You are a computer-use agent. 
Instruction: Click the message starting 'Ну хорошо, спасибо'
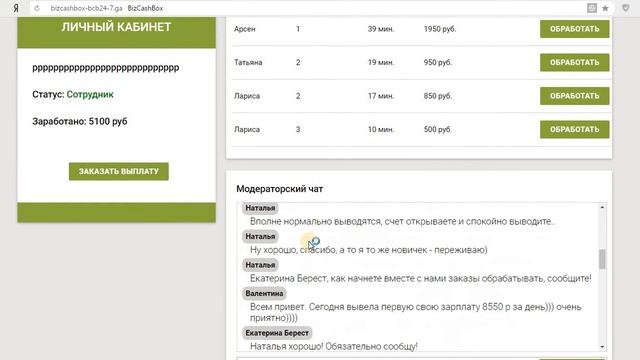click(x=369, y=250)
